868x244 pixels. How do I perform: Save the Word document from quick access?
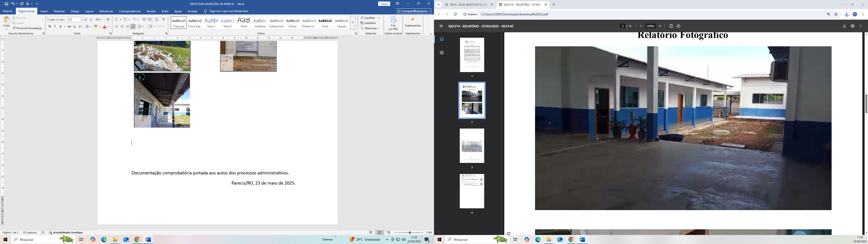click(x=6, y=4)
